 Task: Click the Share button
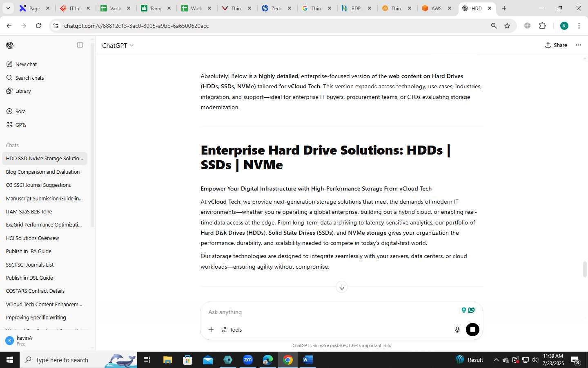click(556, 45)
